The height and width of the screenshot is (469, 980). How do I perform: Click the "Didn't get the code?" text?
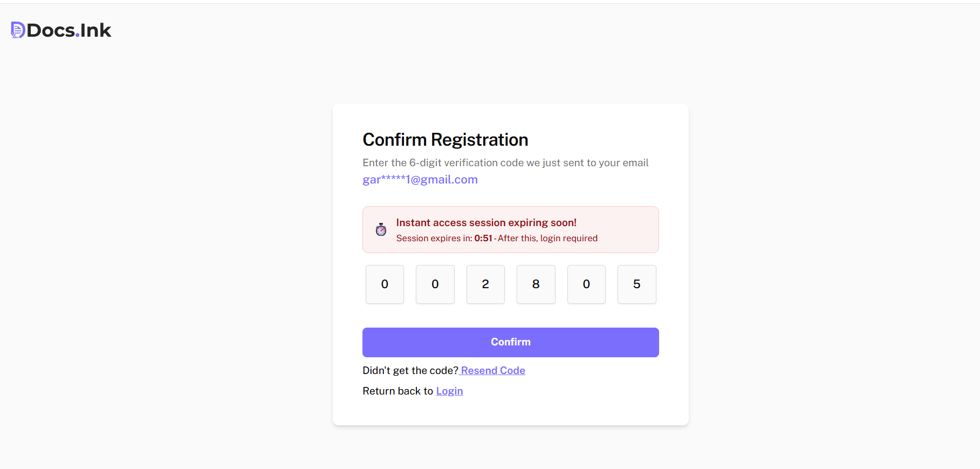pyautogui.click(x=410, y=371)
